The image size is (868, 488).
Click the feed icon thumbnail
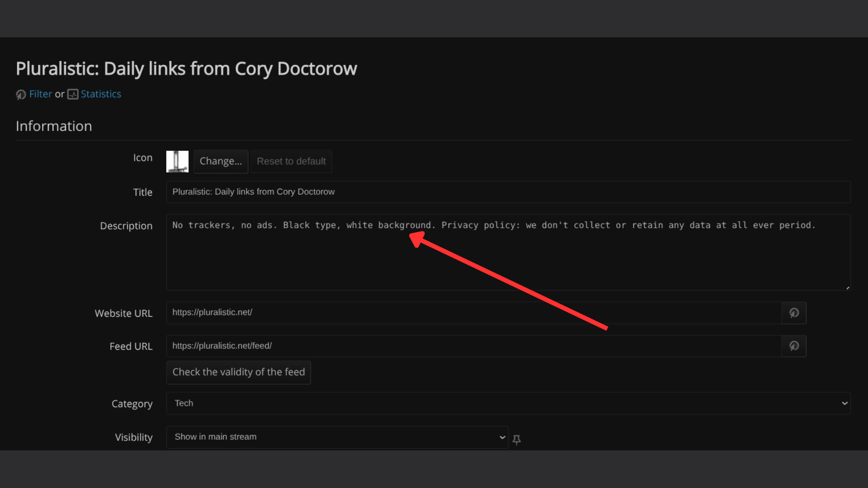coord(177,161)
